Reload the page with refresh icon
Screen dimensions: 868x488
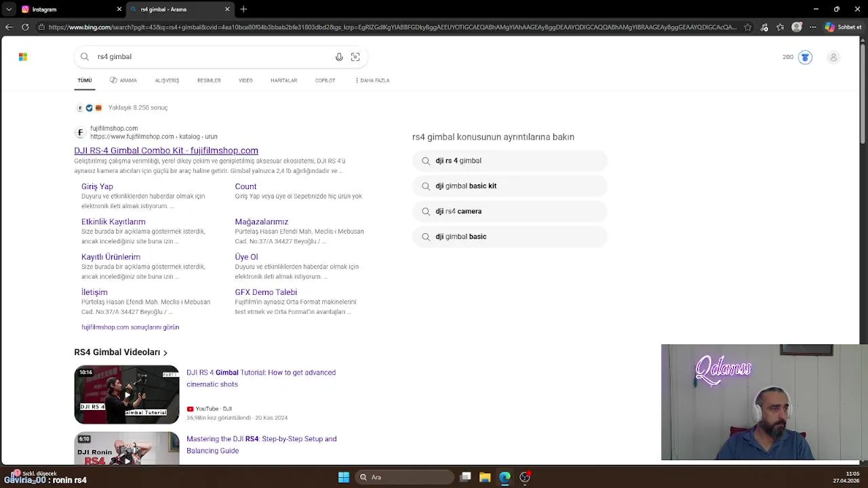tap(25, 27)
